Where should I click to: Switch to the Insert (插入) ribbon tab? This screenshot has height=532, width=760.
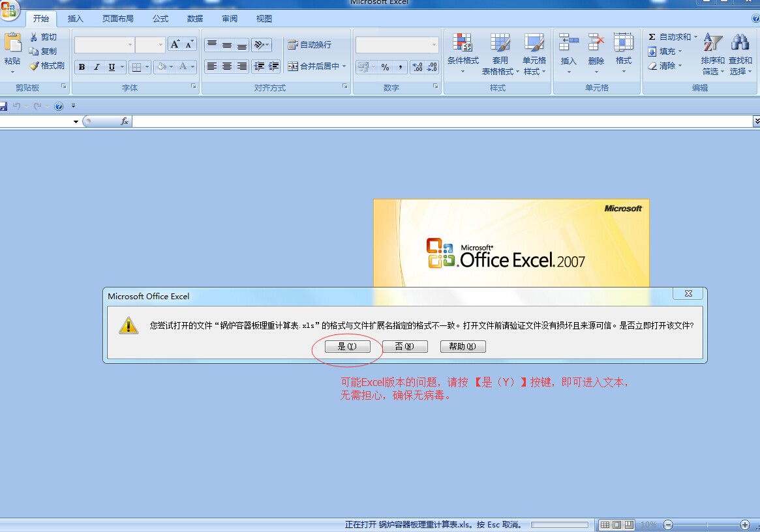pyautogui.click(x=76, y=19)
